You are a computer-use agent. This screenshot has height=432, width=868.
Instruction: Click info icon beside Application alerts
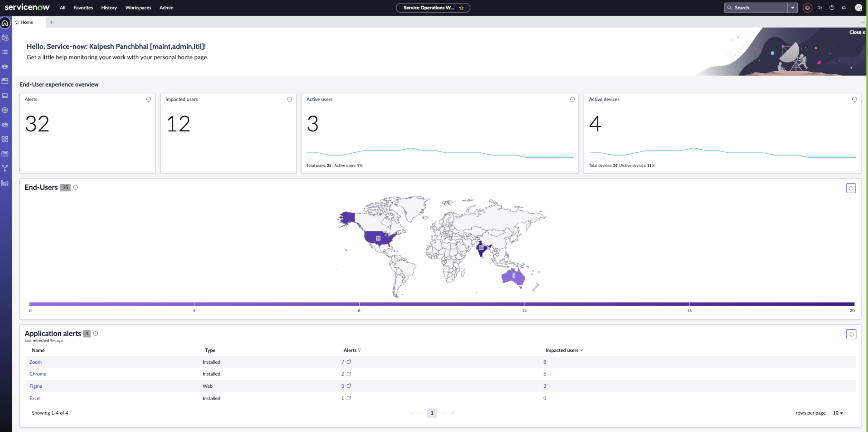96,333
